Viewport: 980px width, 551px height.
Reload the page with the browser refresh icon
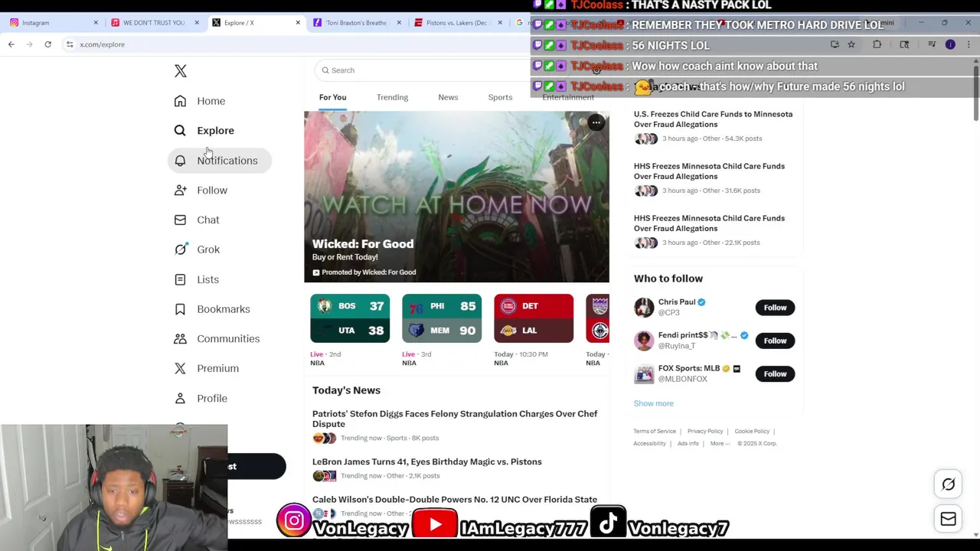47,44
